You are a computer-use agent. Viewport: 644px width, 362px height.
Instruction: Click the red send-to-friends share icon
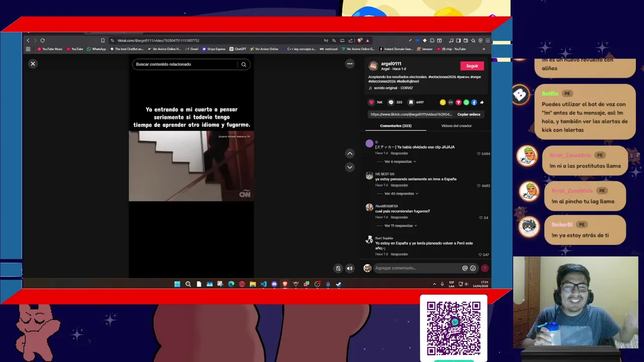[x=458, y=102]
